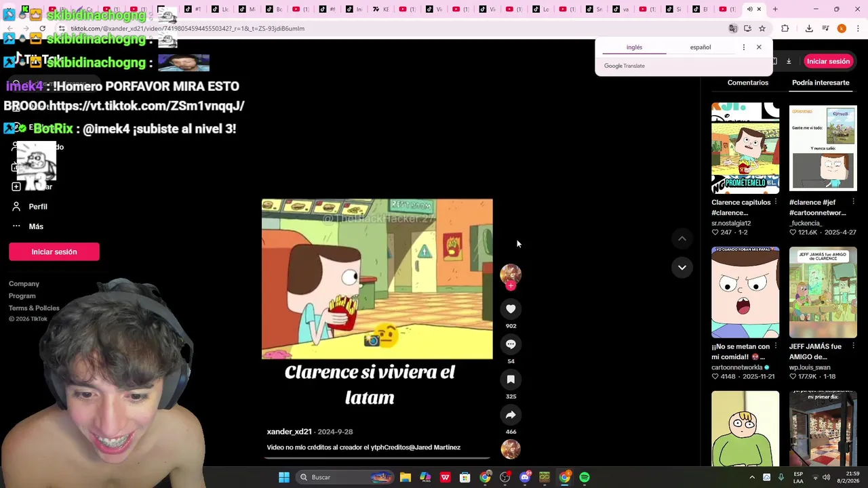Open the Chrome profile avatar K
Screen dimensions: 868x488
coord(842,28)
